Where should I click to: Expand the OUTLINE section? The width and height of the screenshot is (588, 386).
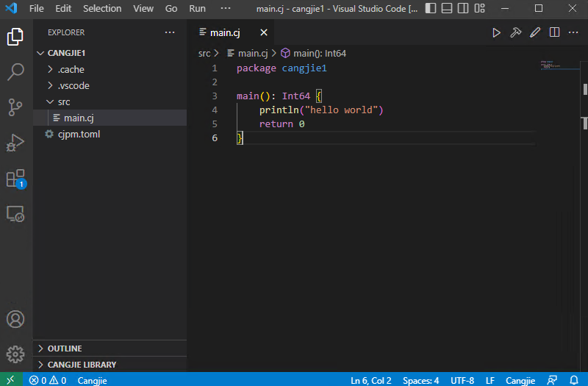pyautogui.click(x=65, y=349)
